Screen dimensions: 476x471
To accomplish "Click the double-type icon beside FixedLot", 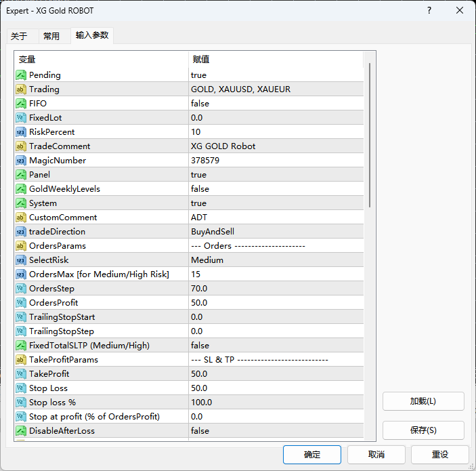I will tap(21, 118).
